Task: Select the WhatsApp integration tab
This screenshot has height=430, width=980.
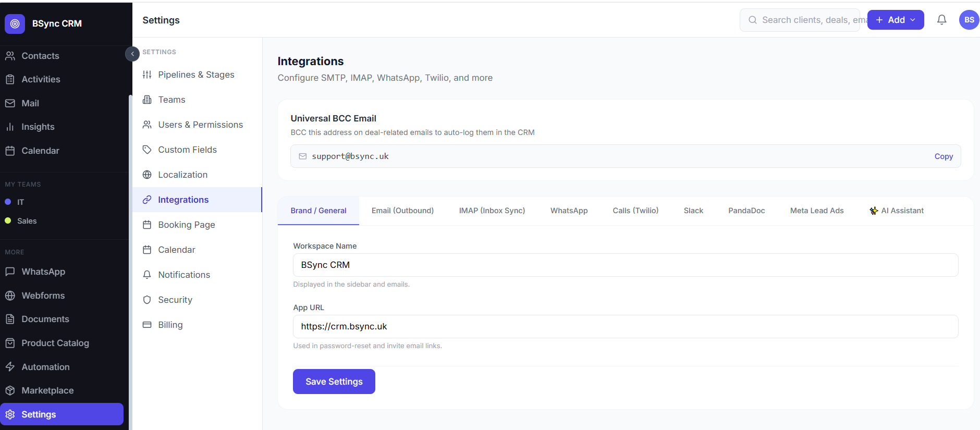Action: [569, 211]
